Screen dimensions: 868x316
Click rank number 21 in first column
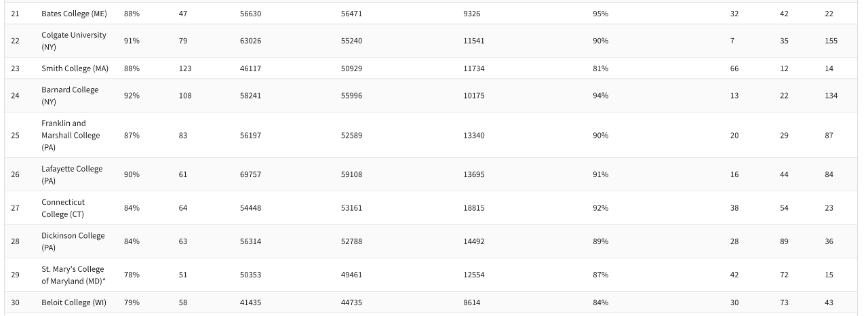[16, 14]
